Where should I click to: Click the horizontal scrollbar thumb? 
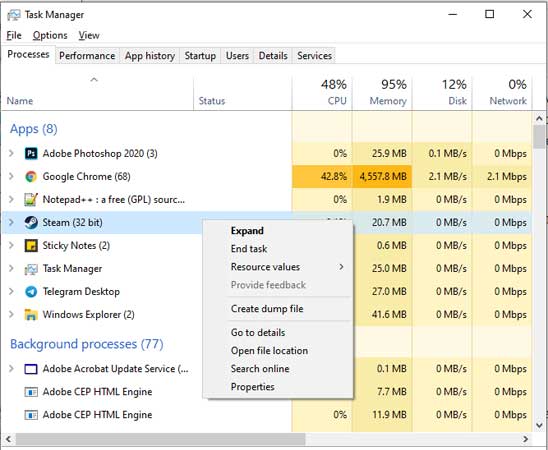pos(160,439)
